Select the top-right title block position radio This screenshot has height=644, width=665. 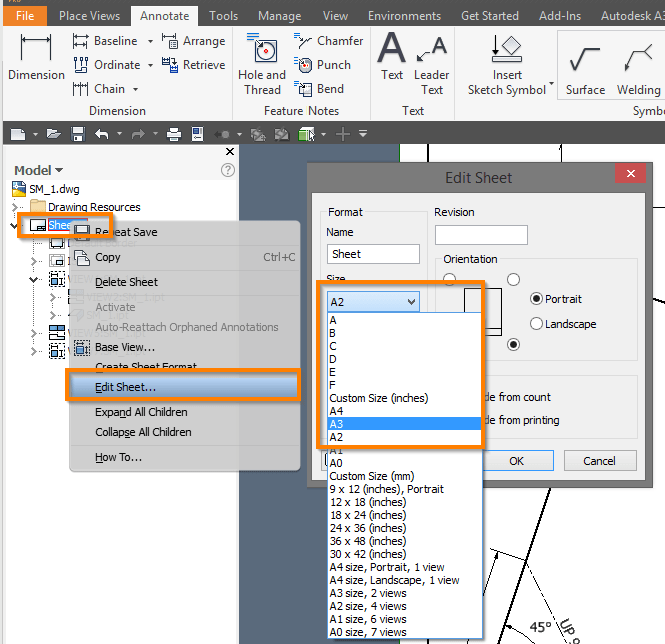513,280
